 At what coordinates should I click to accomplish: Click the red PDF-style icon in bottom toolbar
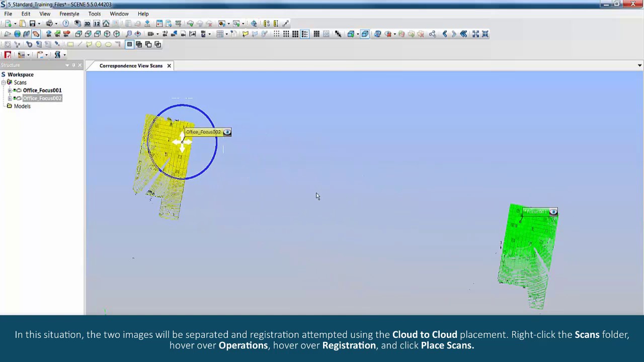(8, 54)
